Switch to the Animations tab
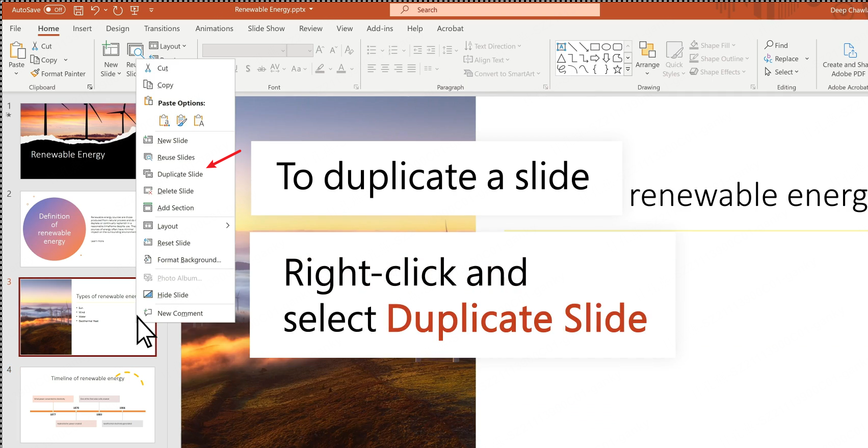868x448 pixels. pyautogui.click(x=214, y=29)
